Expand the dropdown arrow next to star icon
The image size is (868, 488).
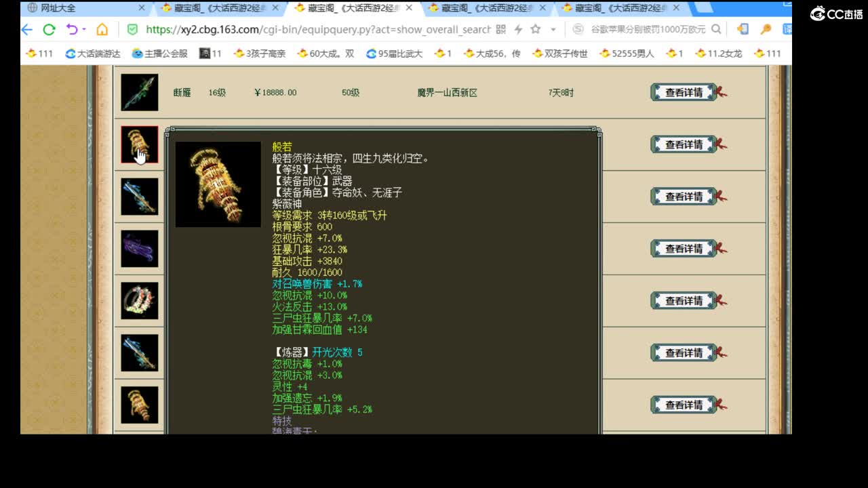[x=553, y=30]
